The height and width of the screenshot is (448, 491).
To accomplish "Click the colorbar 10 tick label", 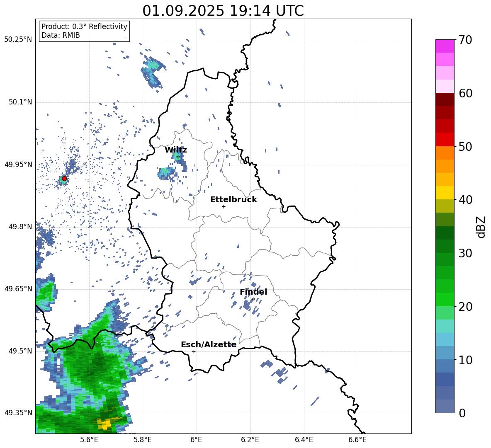I will 465,360.
